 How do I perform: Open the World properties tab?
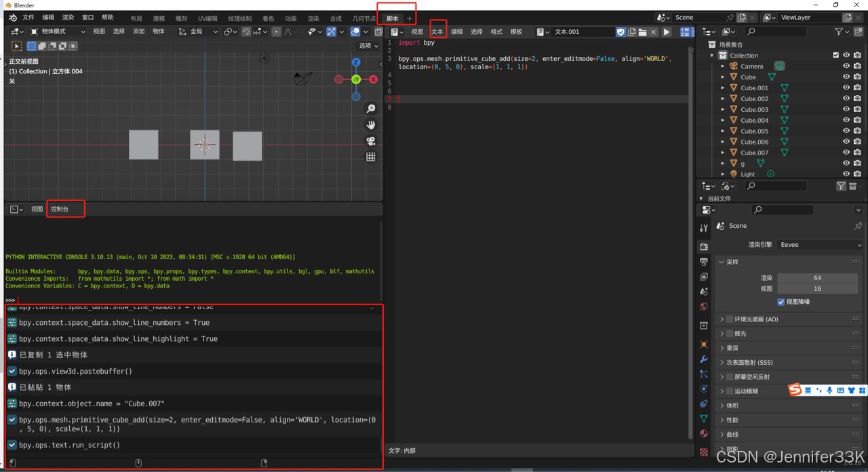(704, 306)
